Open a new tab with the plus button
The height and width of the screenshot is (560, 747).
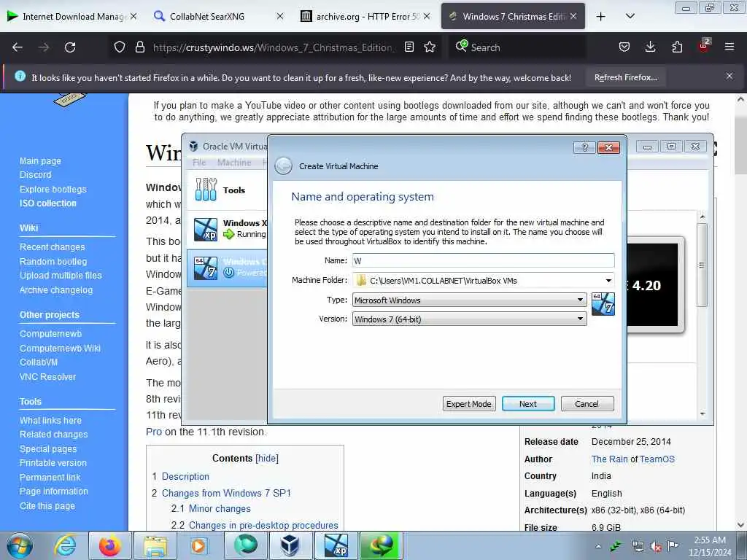(601, 17)
